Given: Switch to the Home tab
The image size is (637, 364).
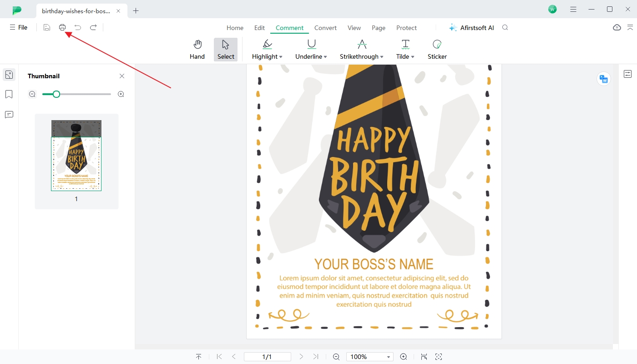Looking at the screenshot, I should pos(235,28).
